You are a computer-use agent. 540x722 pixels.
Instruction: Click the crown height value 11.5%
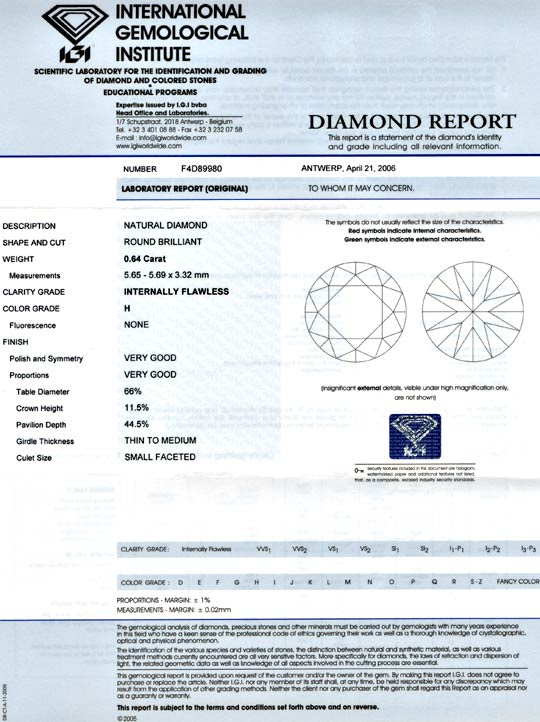136,408
